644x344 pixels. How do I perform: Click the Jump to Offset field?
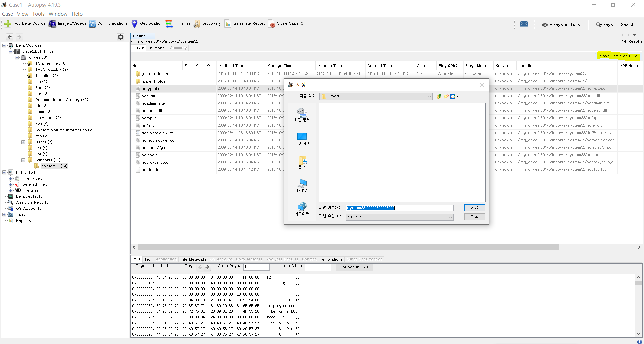(x=318, y=267)
